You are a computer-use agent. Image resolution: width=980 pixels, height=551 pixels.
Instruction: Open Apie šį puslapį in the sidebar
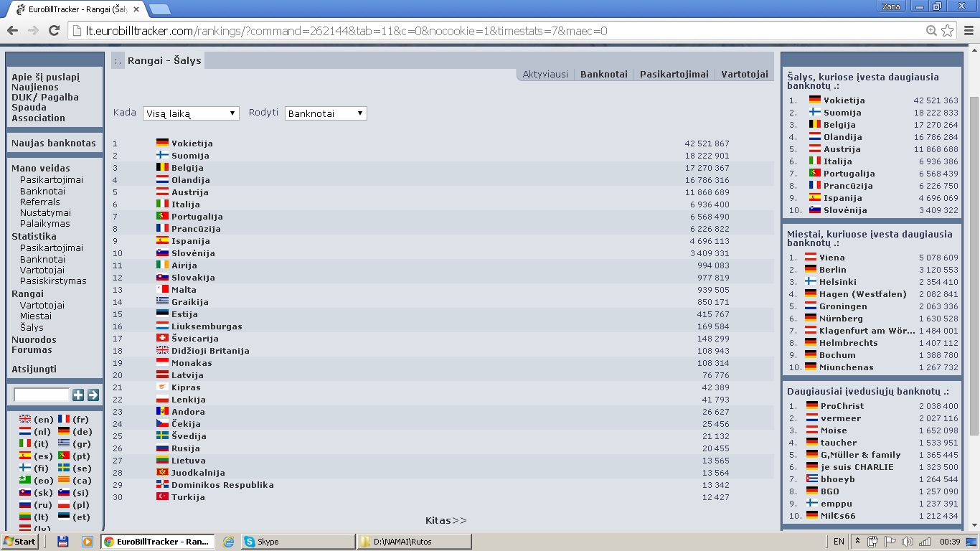(x=46, y=77)
